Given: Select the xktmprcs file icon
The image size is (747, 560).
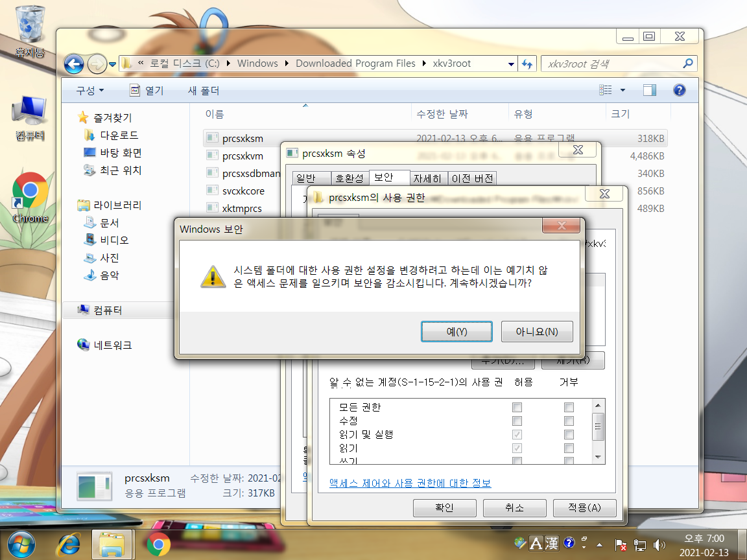Looking at the screenshot, I should click(212, 207).
